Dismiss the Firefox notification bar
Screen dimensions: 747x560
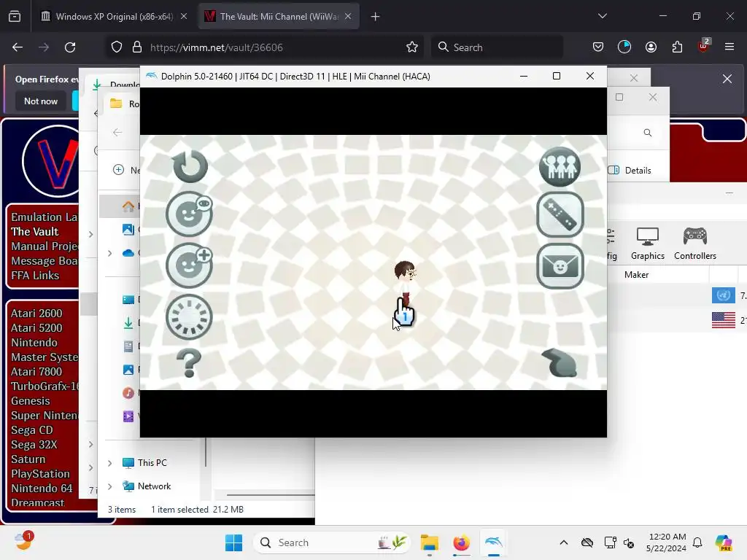click(727, 79)
